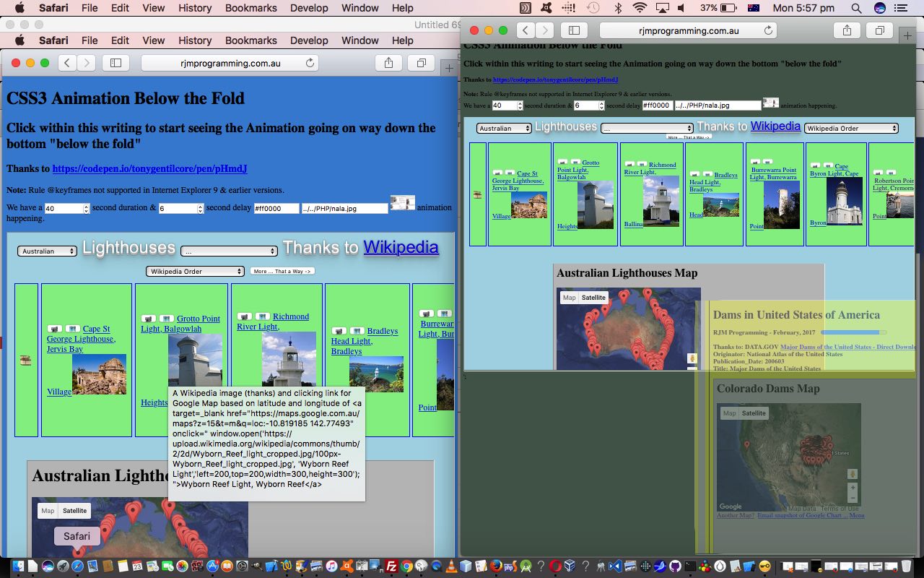Zoom out on the Colorado Dams map
This screenshot has height=578, width=924.
[x=853, y=498]
